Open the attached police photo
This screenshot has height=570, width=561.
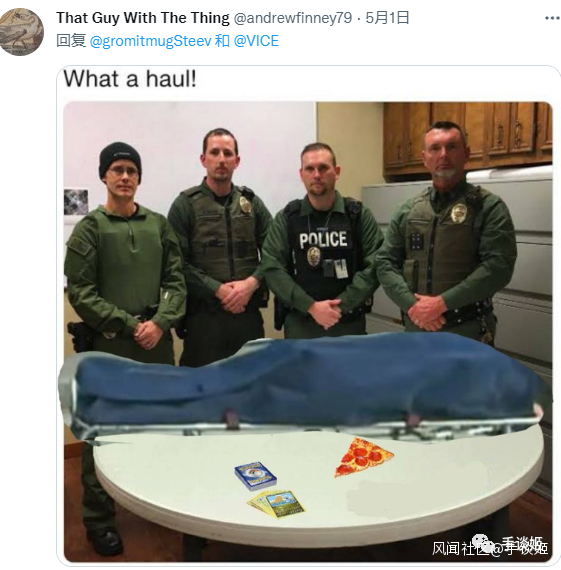tap(308, 332)
